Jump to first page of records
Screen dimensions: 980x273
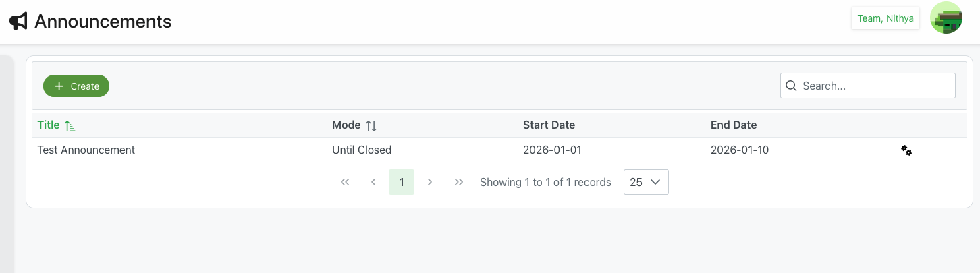click(x=345, y=182)
